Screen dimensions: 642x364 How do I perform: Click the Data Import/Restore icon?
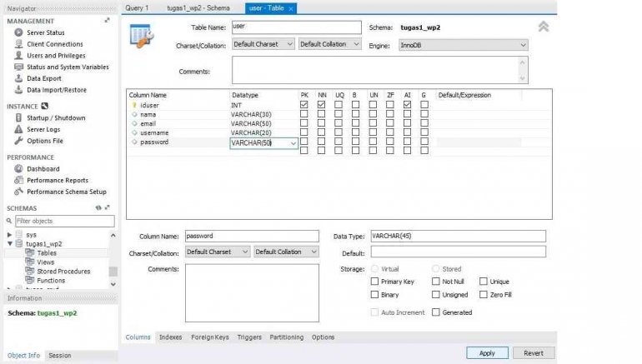pos(18,90)
